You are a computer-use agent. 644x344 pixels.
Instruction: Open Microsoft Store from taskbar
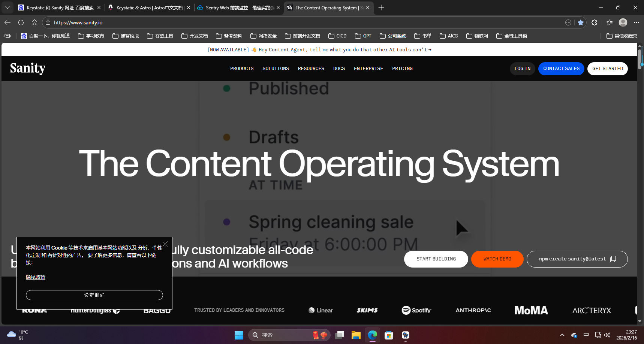click(389, 335)
